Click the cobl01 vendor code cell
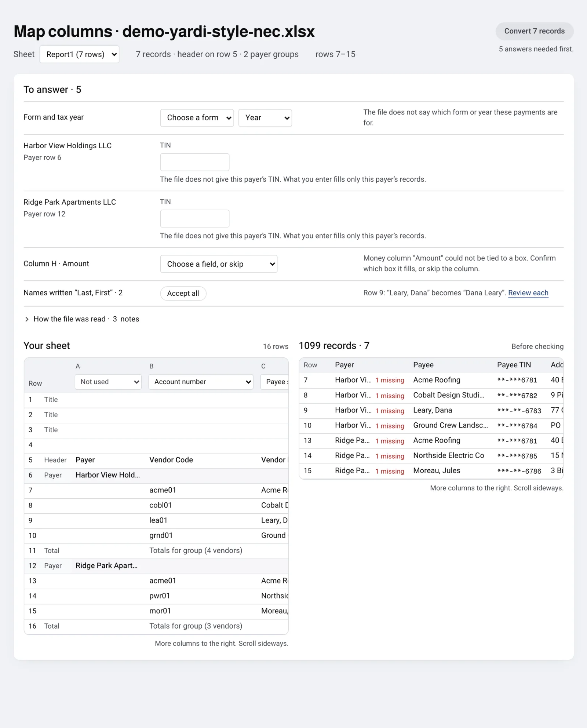587x728 pixels. [160, 505]
